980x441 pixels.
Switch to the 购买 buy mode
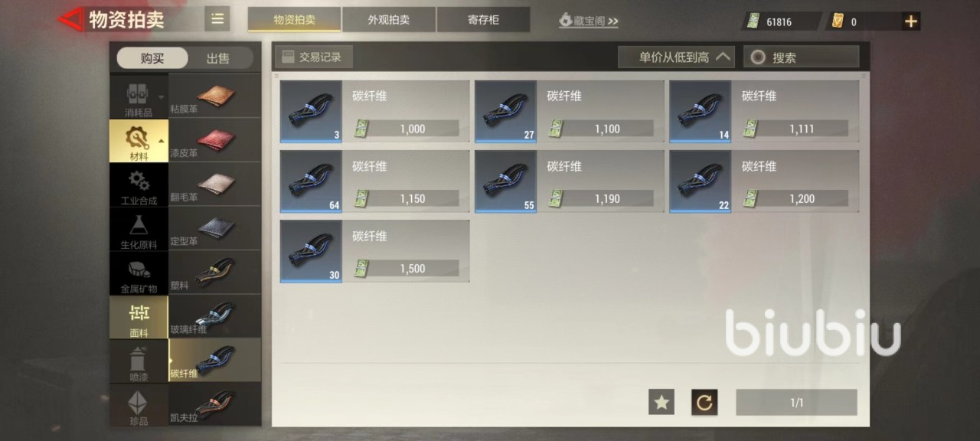point(152,58)
